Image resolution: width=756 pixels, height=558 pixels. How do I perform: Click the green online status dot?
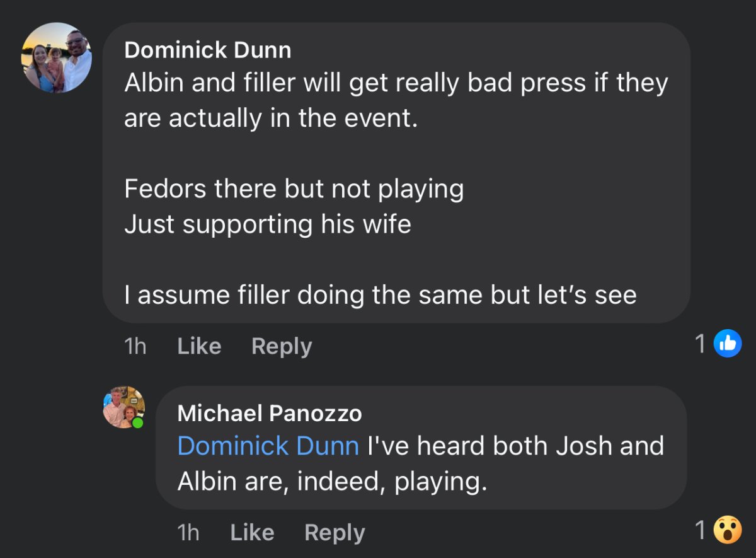coord(137,422)
